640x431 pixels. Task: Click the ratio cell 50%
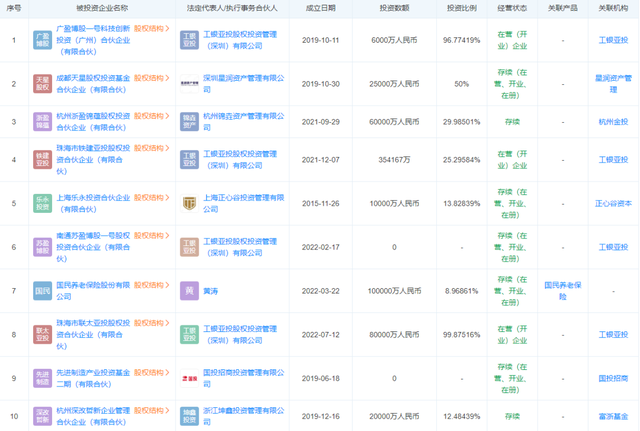462,84
